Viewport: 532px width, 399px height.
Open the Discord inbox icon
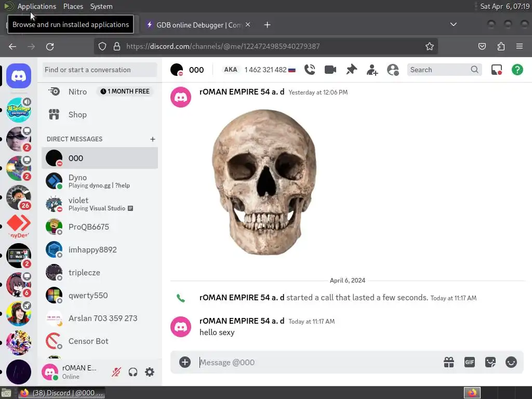[496, 70]
